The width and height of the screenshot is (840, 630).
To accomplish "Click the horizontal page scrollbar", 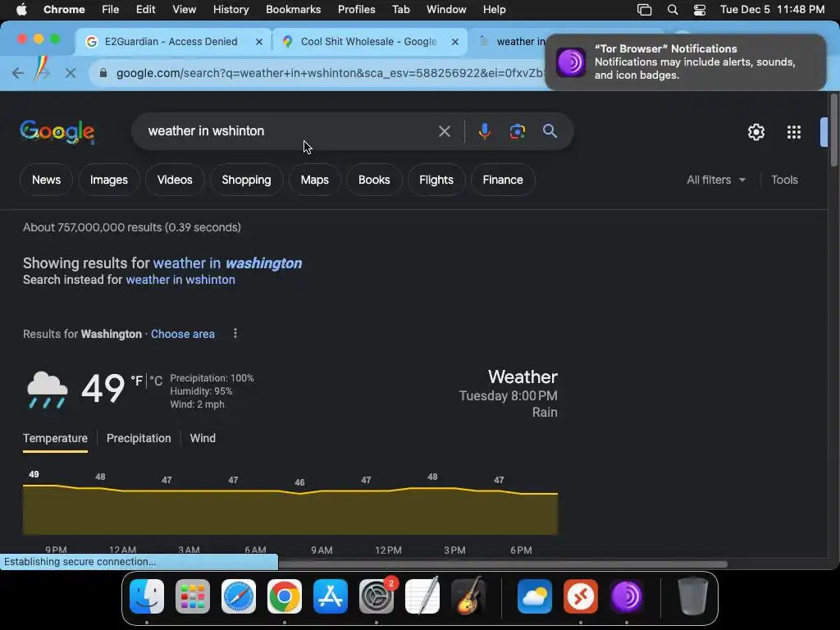I will pyautogui.click(x=503, y=564).
